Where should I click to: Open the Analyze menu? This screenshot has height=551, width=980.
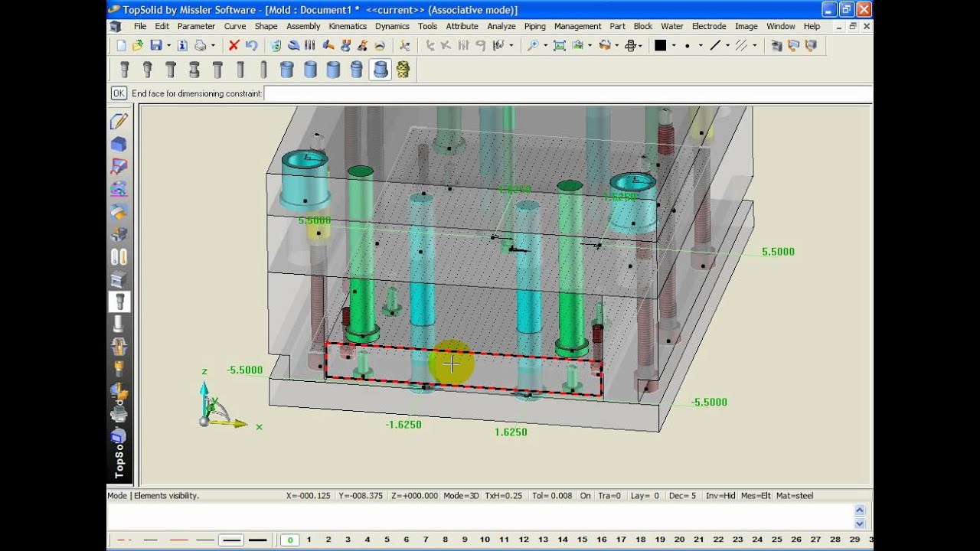[x=501, y=26]
